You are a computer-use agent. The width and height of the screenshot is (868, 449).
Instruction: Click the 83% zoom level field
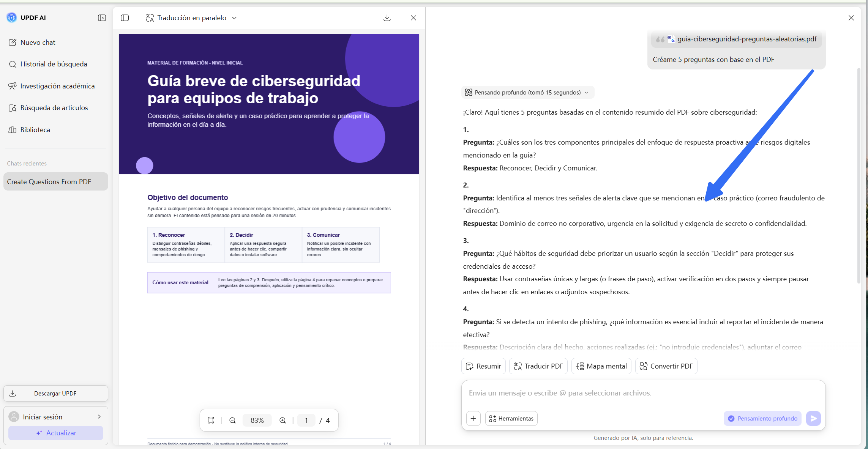(257, 421)
